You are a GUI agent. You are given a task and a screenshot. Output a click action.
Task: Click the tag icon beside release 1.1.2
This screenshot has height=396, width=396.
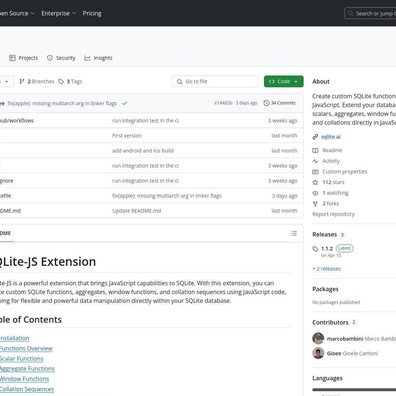[315, 249]
